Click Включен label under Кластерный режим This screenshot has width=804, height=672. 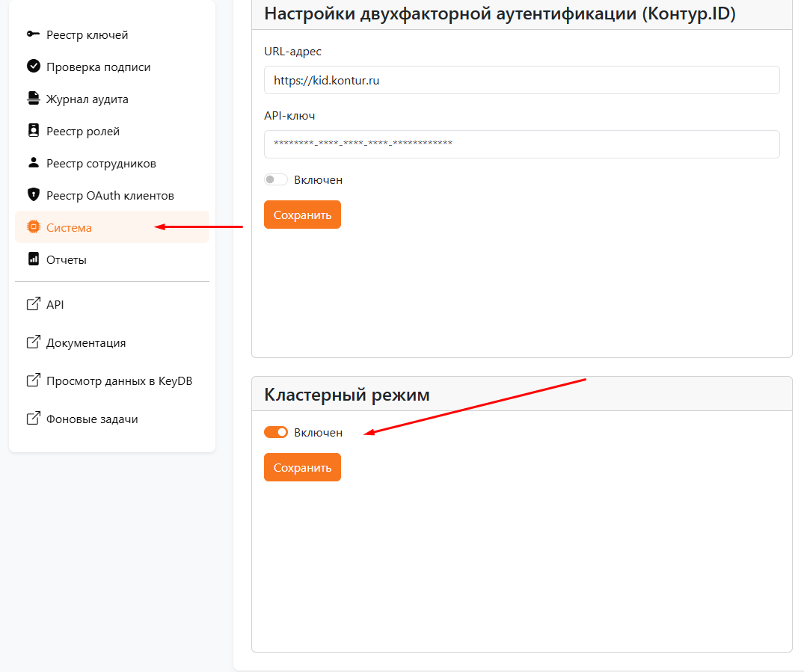[319, 433]
